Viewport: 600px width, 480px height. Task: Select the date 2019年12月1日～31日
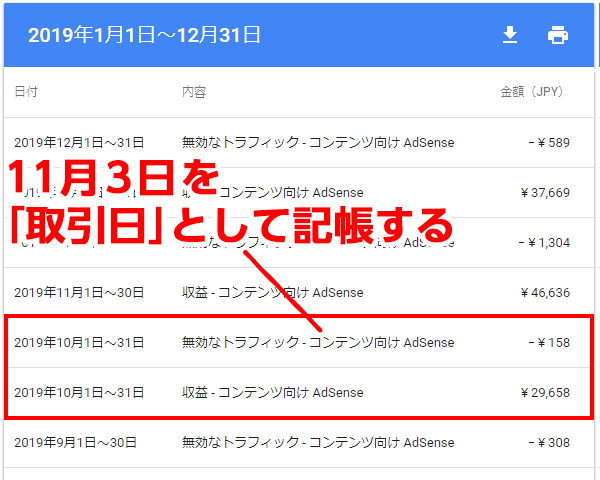79,142
